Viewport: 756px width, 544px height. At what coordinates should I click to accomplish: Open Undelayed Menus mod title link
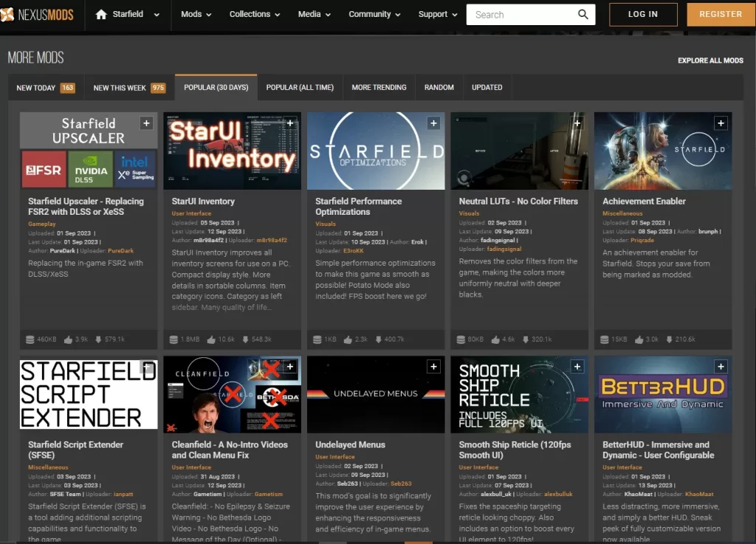click(x=350, y=445)
